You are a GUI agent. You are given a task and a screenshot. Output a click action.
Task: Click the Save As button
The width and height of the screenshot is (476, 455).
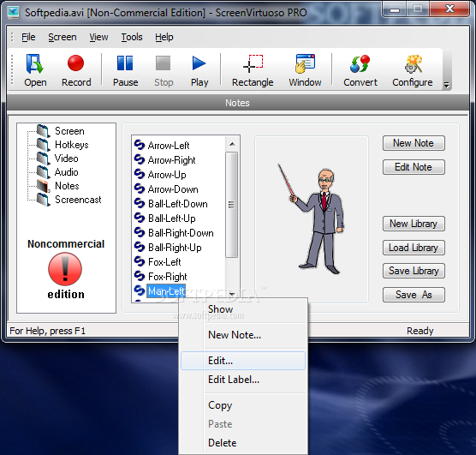tap(414, 295)
